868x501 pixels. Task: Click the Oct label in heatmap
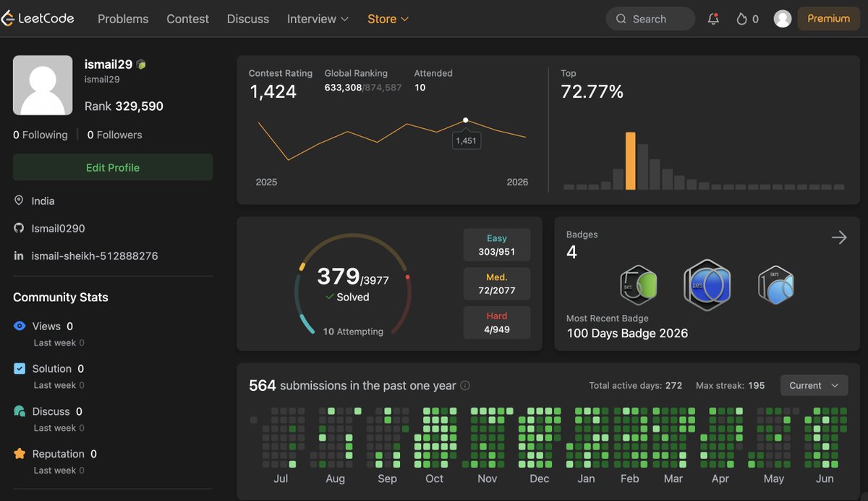435,479
